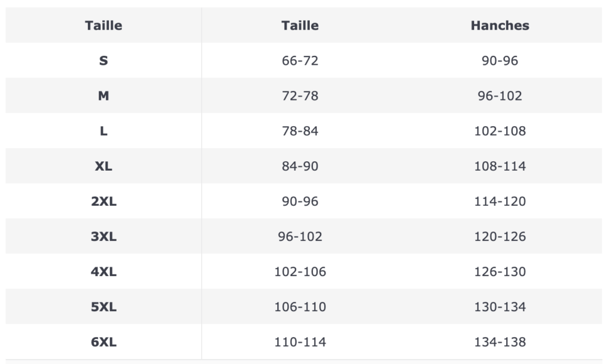Select hip value 134-138 in 6XL row
The width and height of the screenshot is (609, 364).
point(500,342)
